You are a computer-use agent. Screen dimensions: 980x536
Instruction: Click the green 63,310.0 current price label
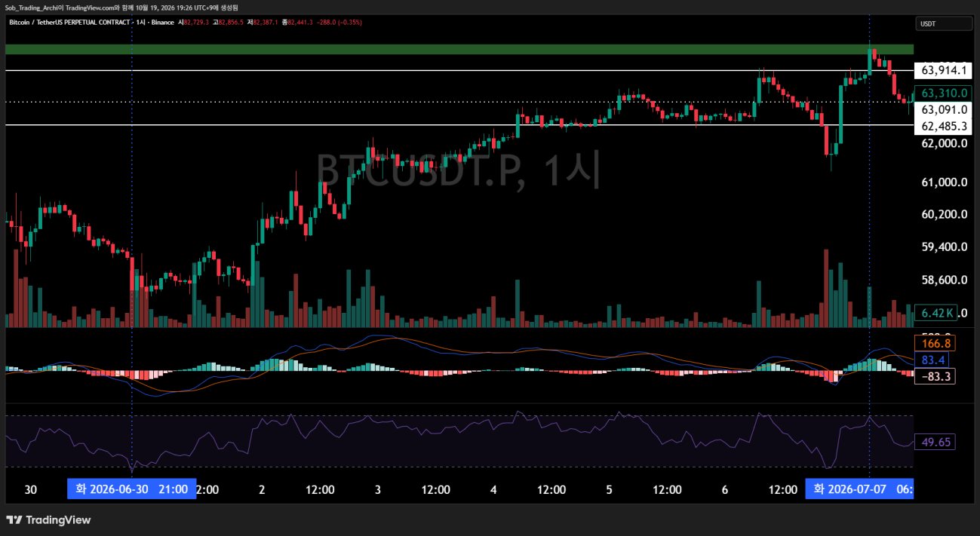944,93
